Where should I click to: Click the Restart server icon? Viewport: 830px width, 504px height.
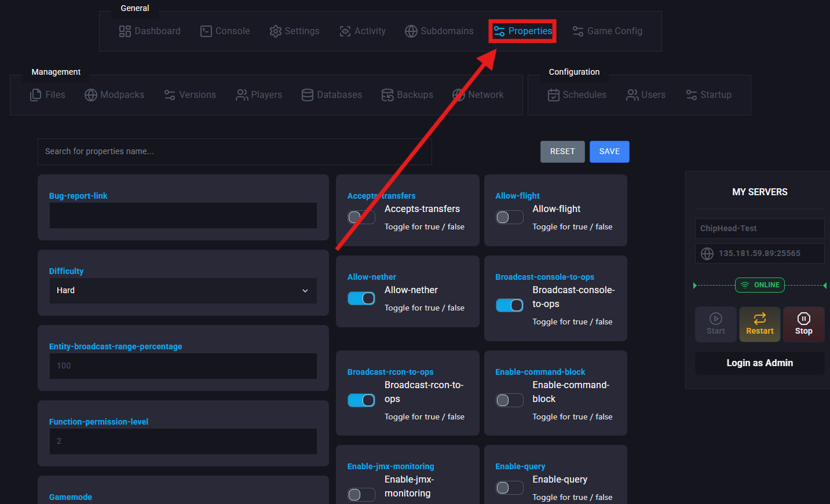759,319
